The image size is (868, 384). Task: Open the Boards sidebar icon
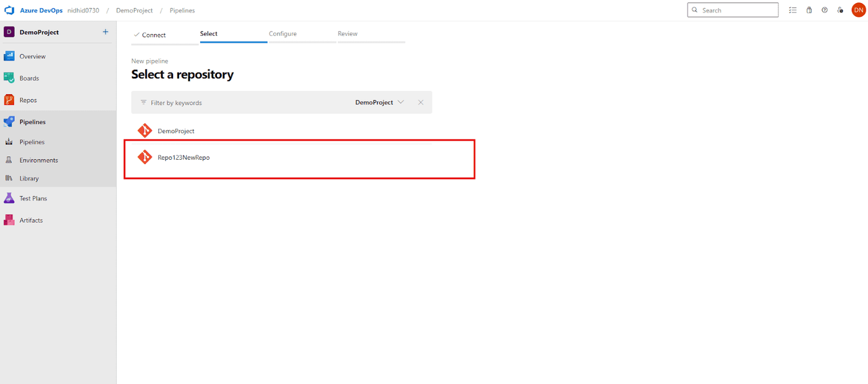point(9,78)
